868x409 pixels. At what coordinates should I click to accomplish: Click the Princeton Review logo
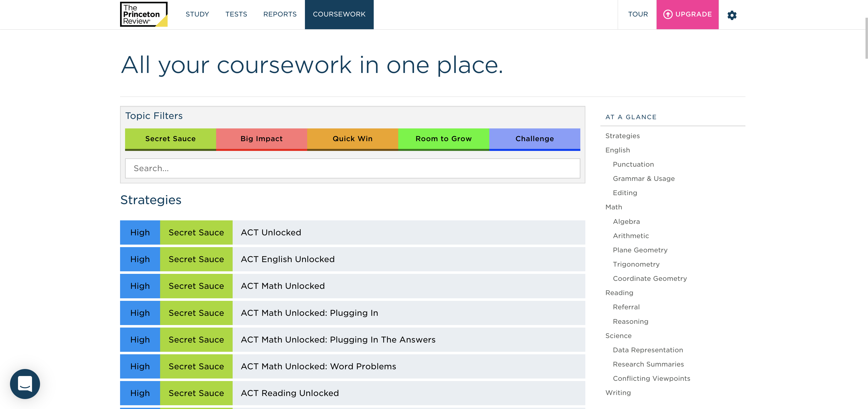click(144, 14)
